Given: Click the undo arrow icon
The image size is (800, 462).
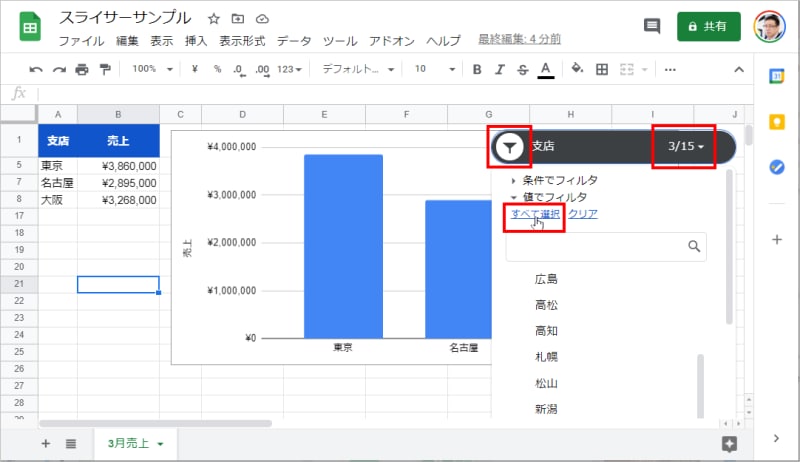Looking at the screenshot, I should pos(36,69).
